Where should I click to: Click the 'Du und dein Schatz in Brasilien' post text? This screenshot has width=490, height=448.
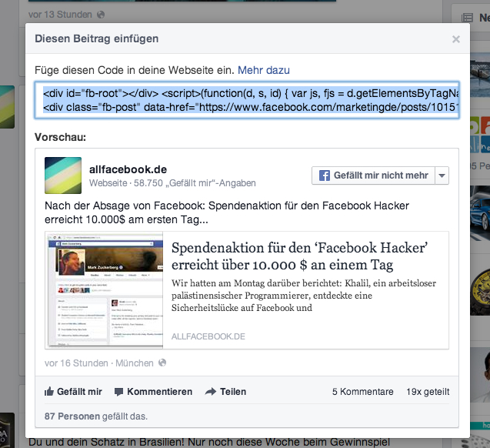click(x=209, y=443)
